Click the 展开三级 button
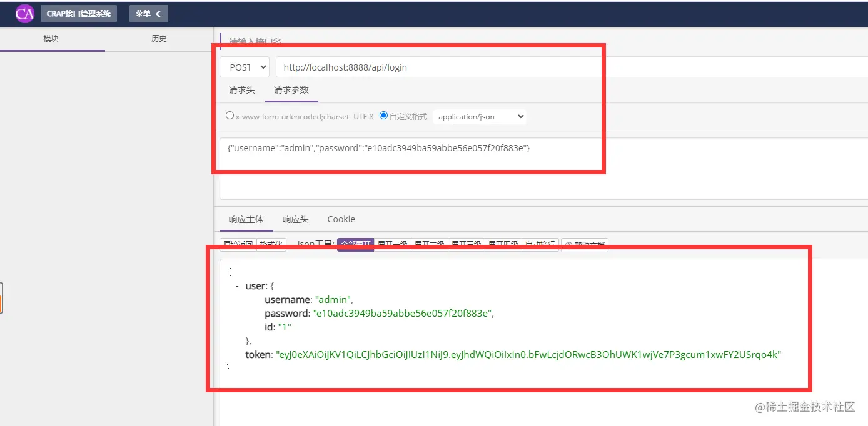 pos(466,244)
